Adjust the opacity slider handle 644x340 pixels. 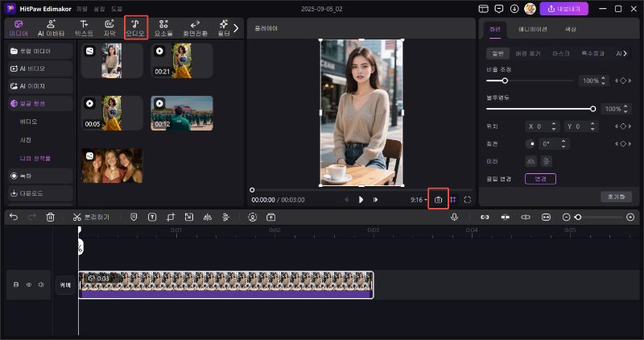click(593, 108)
